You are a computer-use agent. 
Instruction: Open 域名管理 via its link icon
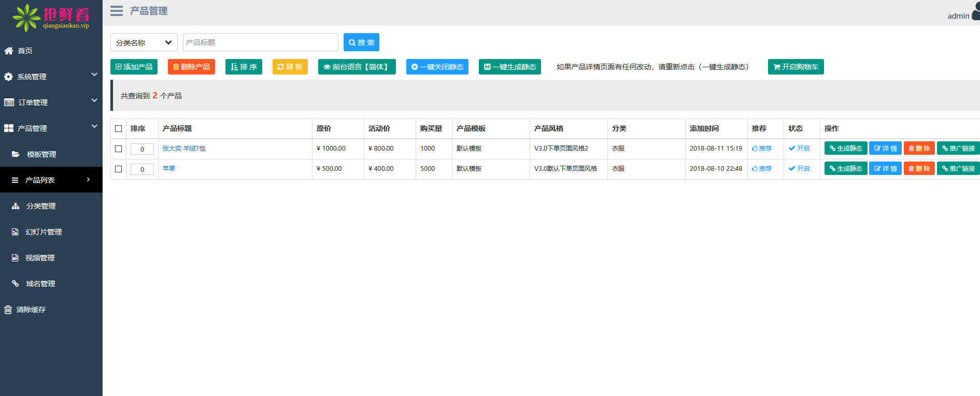(16, 284)
